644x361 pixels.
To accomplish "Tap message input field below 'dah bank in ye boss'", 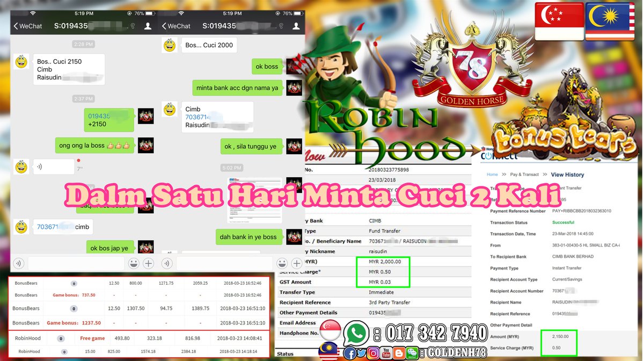I will (x=224, y=263).
